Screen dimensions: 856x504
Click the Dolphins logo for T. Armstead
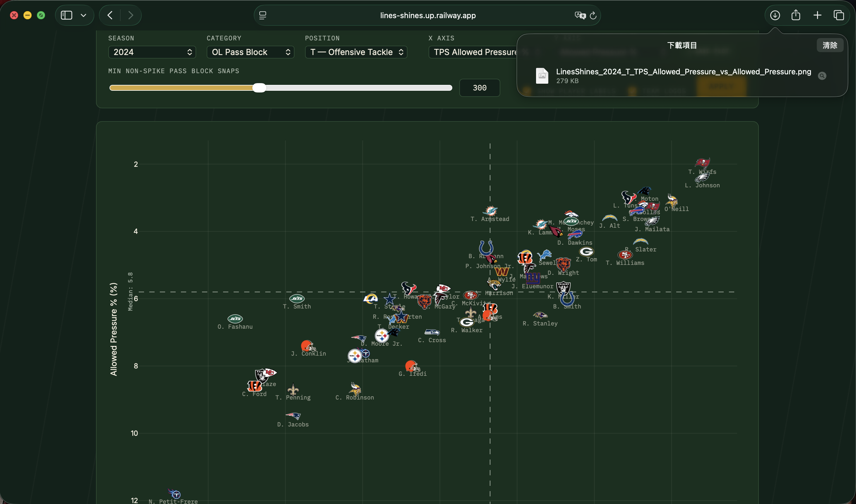click(490, 211)
